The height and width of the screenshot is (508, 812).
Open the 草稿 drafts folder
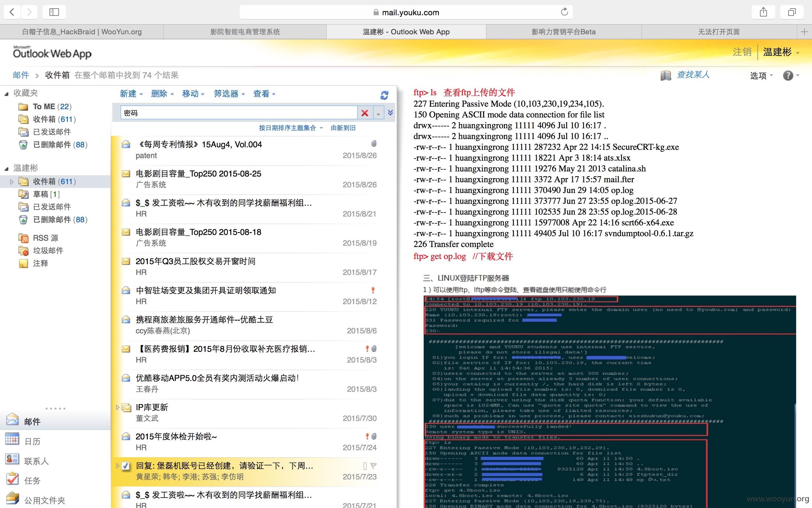(x=39, y=194)
